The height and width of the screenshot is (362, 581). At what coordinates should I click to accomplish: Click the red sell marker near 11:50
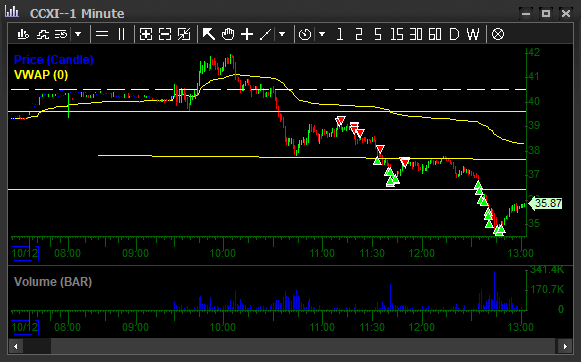(405, 162)
